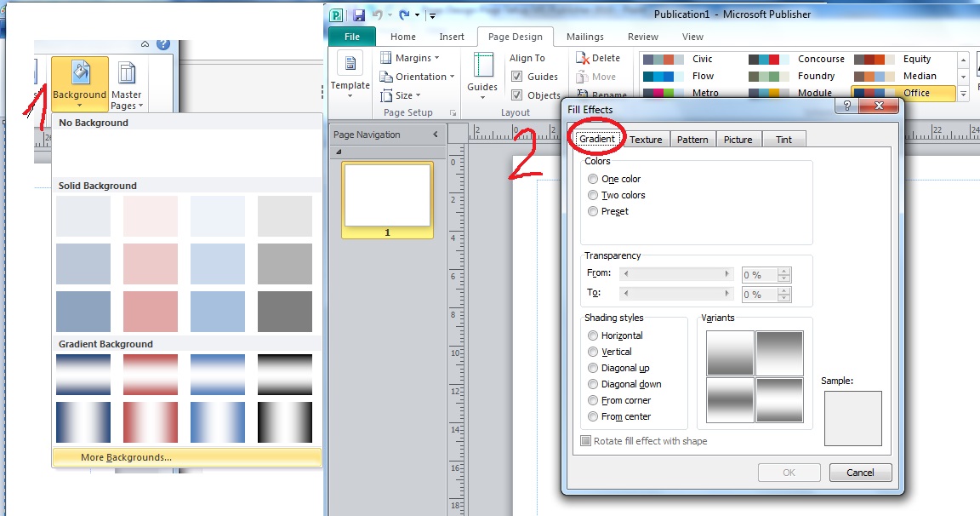Viewport: 980px width, 516px height.
Task: Expand the color scheme gallery with More arrow
Action: 962,92
